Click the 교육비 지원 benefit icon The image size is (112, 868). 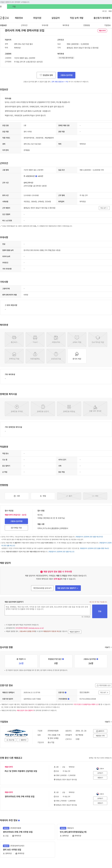77,339
